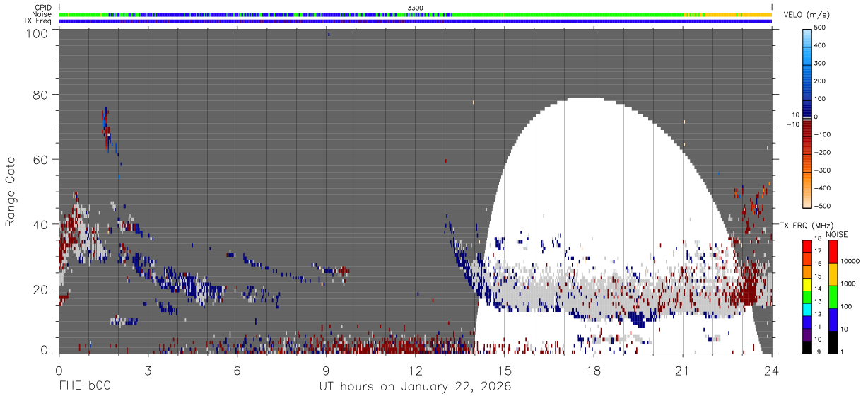Click the 1000 label on NOISE legend
This screenshot has width=868, height=401.
click(848, 284)
